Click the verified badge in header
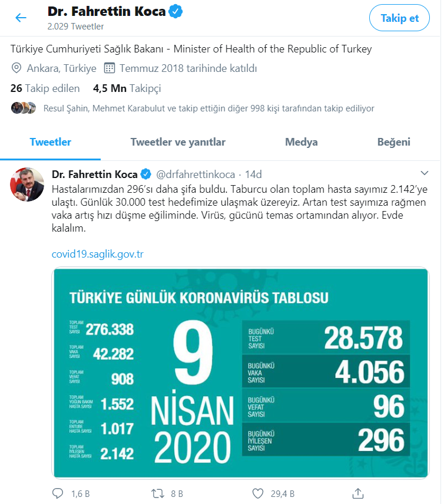Image resolution: width=444 pixels, height=504 pixels. (x=175, y=11)
